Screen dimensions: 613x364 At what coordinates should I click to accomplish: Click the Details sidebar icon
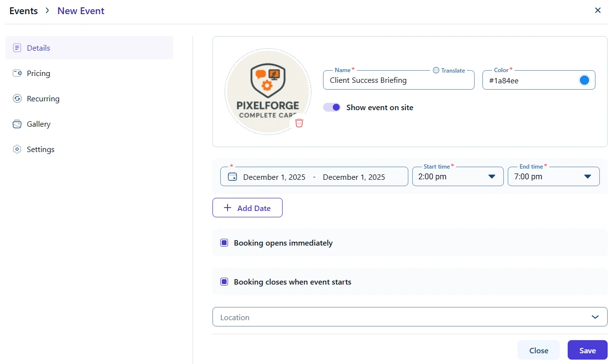pos(17,48)
